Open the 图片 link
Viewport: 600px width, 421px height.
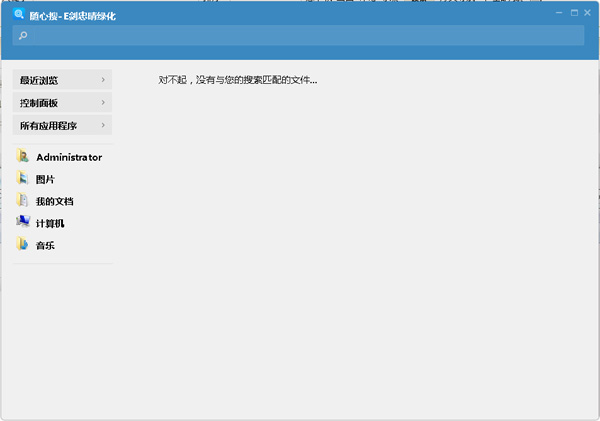tap(45, 179)
